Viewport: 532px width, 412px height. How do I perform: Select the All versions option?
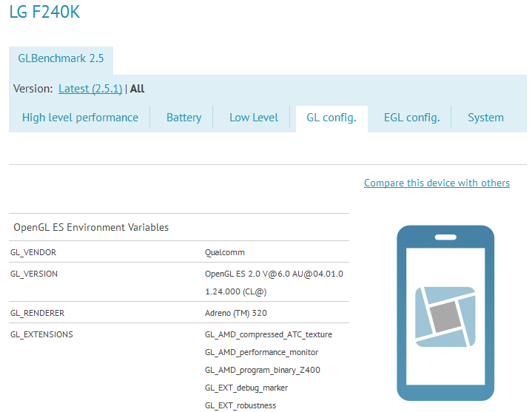click(137, 89)
